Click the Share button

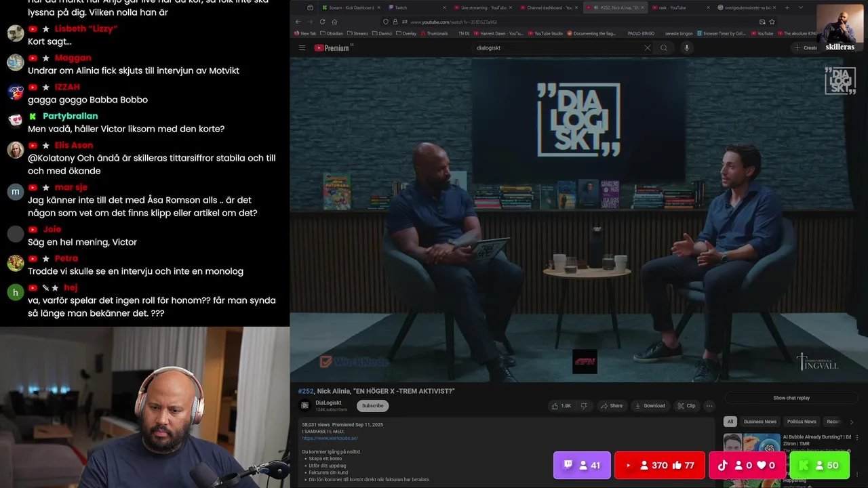tap(611, 406)
